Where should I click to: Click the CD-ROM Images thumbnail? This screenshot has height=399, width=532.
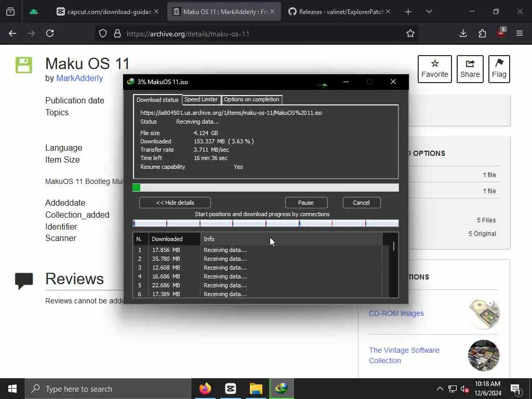[x=484, y=314]
